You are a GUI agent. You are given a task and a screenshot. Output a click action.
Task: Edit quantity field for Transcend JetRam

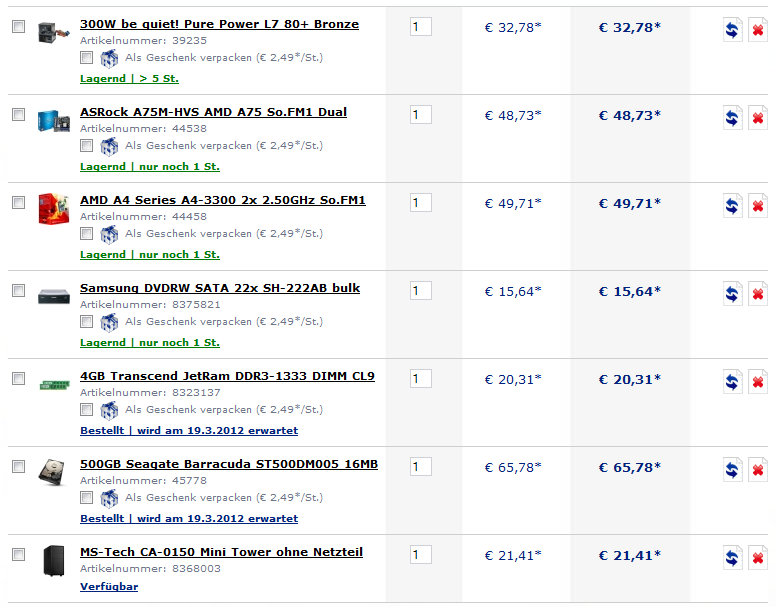[x=421, y=378]
